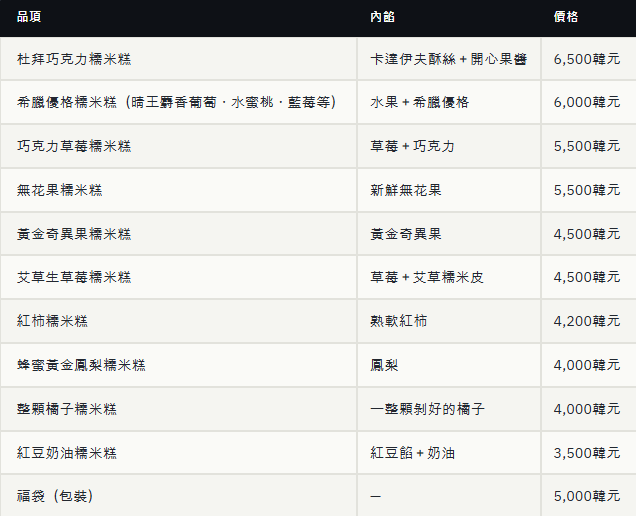
Task: Select the 福袋（包裝）item cell
Action: (178, 496)
